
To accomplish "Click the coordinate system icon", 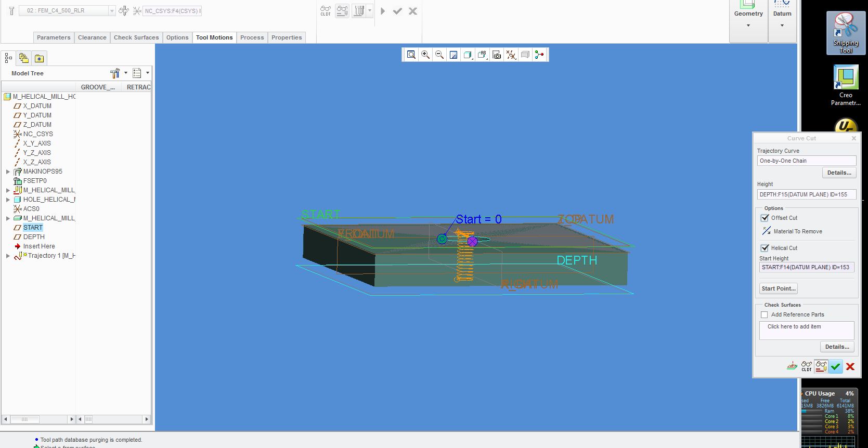I will pyautogui.click(x=137, y=10).
